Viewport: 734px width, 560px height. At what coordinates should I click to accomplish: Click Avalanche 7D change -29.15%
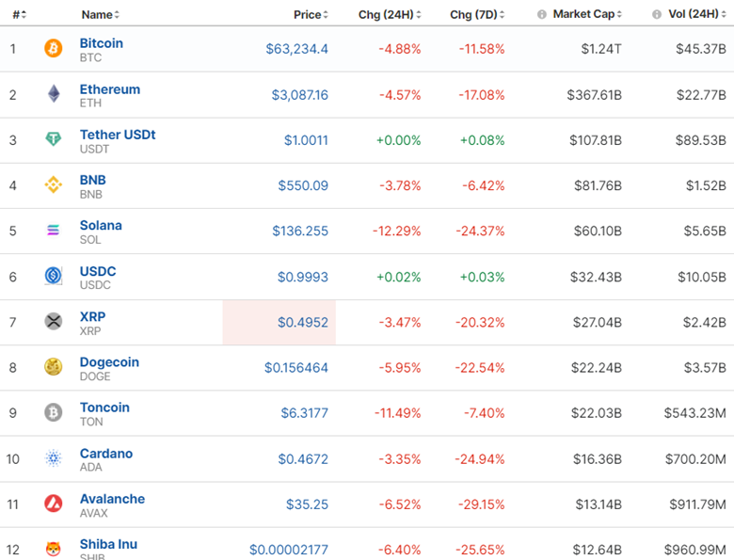(481, 504)
